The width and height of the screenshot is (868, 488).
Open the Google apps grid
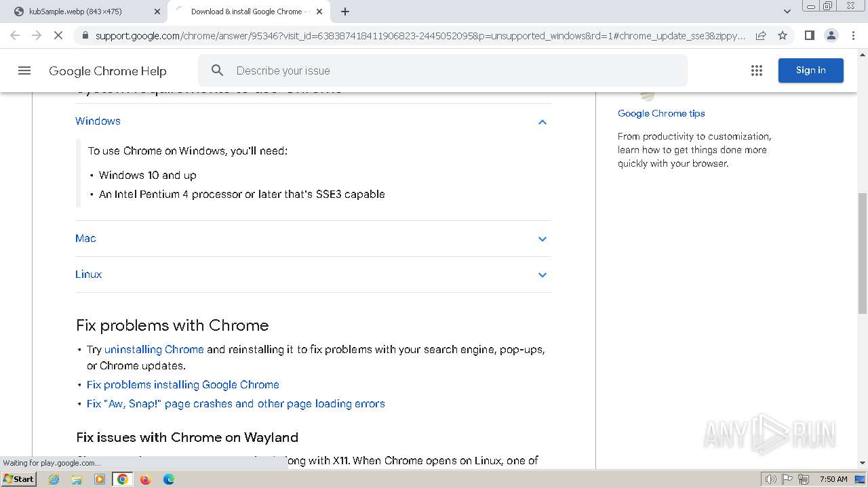click(x=757, y=70)
